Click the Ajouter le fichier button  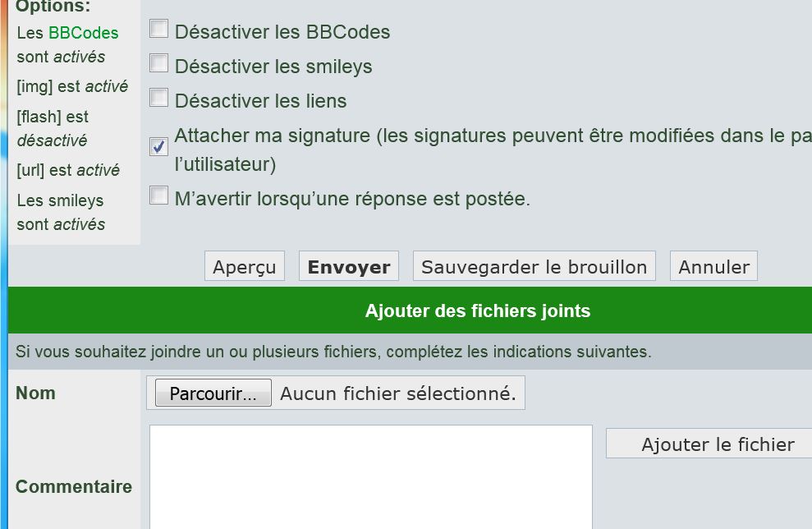click(717, 444)
